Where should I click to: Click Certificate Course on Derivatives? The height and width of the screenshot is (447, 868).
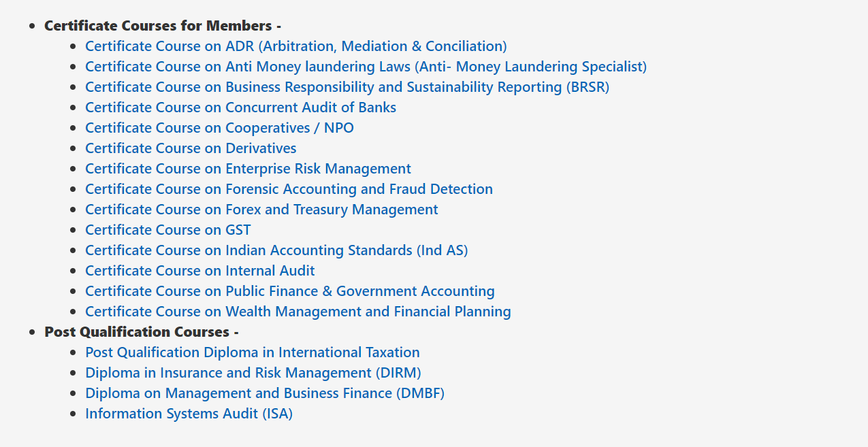(191, 148)
